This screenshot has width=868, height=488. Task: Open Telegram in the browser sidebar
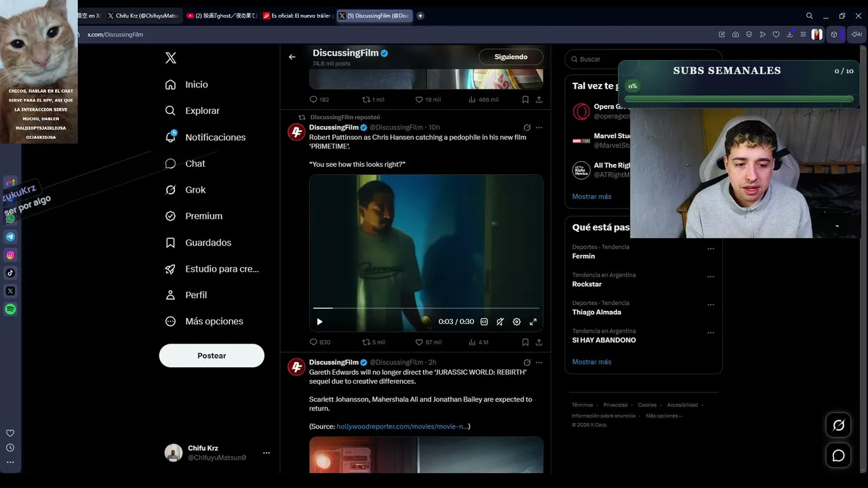coord(10,237)
